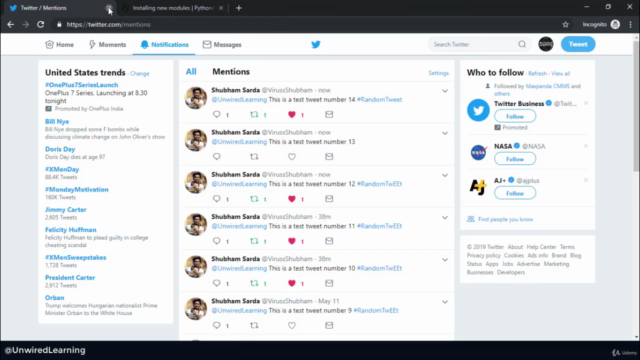The height and width of the screenshot is (360, 640).
Task: Undo retweet on tweet number 12
Action: [x=254, y=199]
